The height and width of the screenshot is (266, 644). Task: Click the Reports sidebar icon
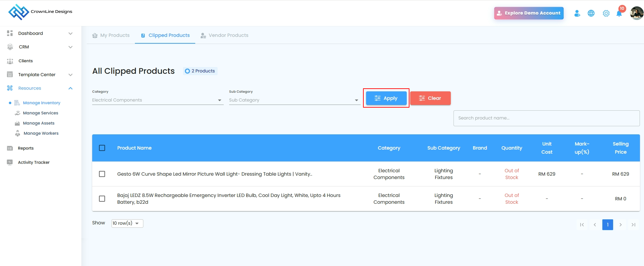coord(10,148)
